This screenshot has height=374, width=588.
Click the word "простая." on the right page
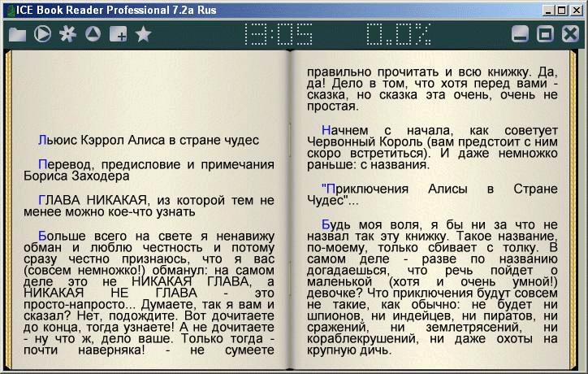(333, 107)
